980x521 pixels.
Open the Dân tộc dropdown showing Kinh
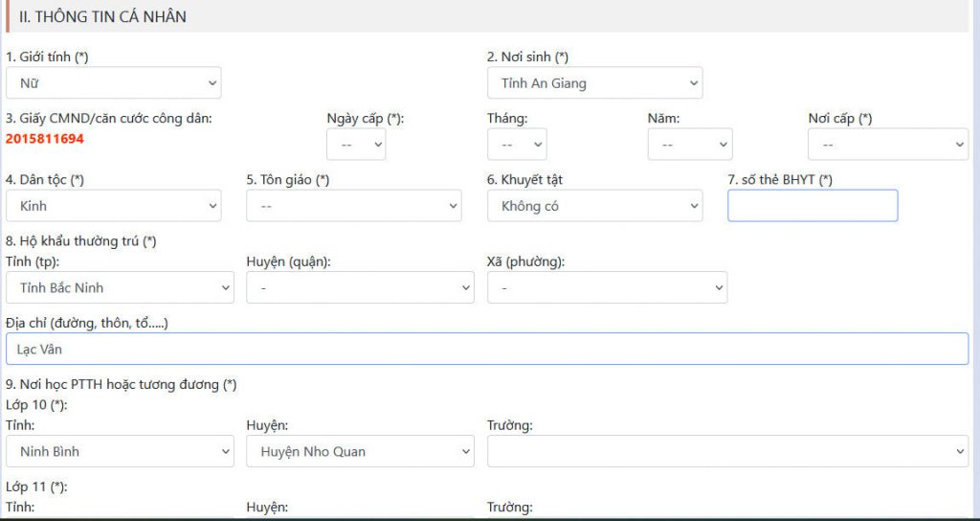click(113, 205)
